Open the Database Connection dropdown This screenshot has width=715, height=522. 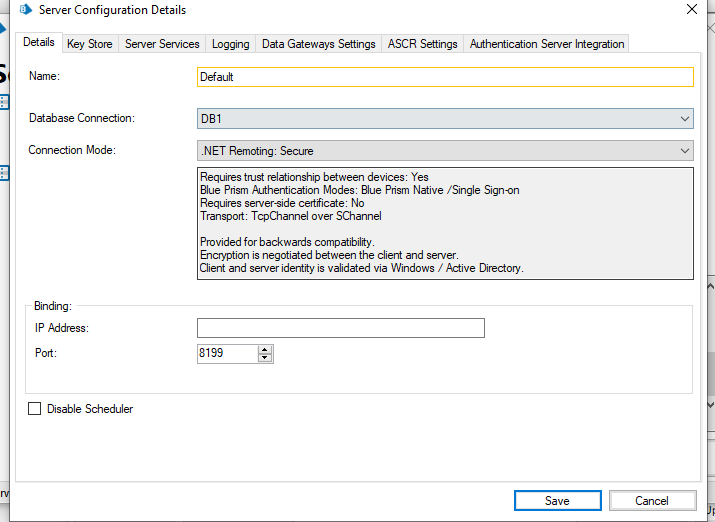(445, 119)
